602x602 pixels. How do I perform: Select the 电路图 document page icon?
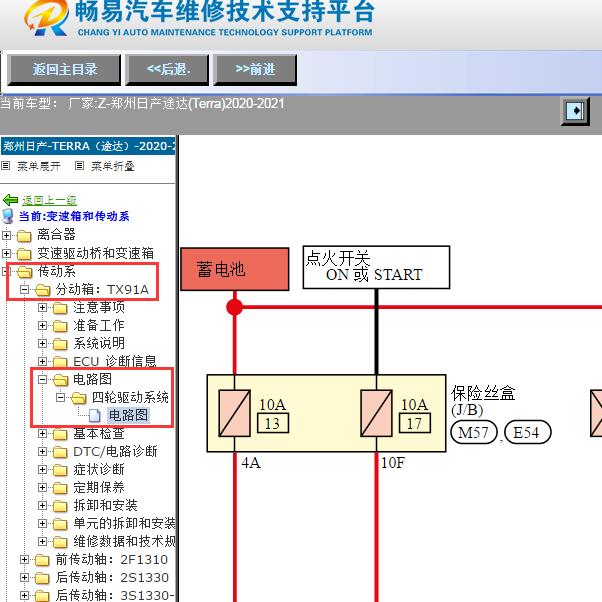click(94, 415)
